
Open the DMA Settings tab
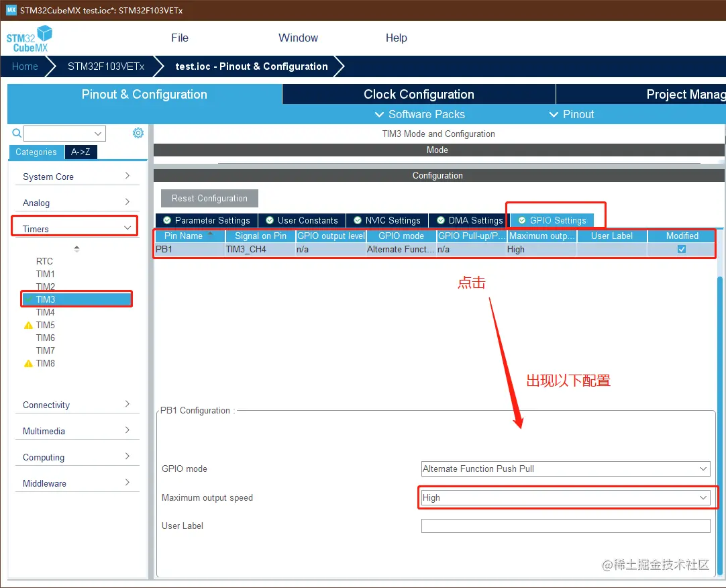[x=470, y=221]
